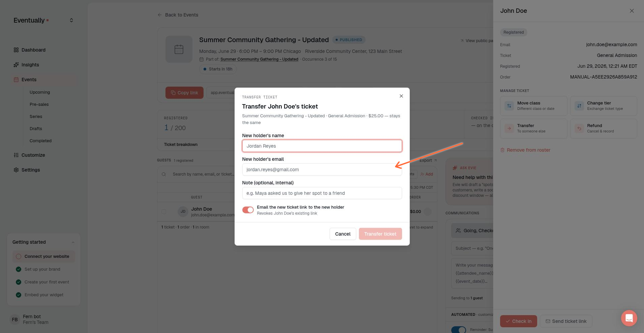The height and width of the screenshot is (333, 644).
Task: Click Embed your widget checkmark icon
Action: pos(19,295)
